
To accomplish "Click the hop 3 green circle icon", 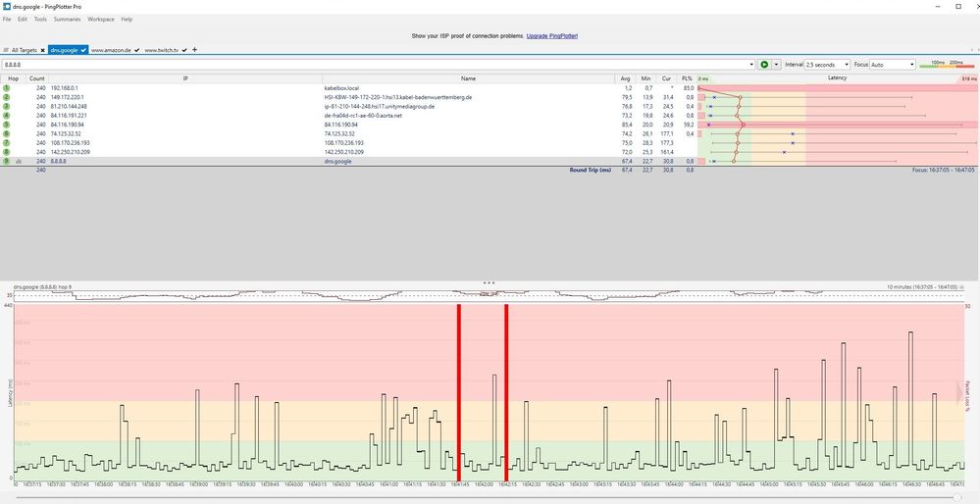I will [6, 106].
